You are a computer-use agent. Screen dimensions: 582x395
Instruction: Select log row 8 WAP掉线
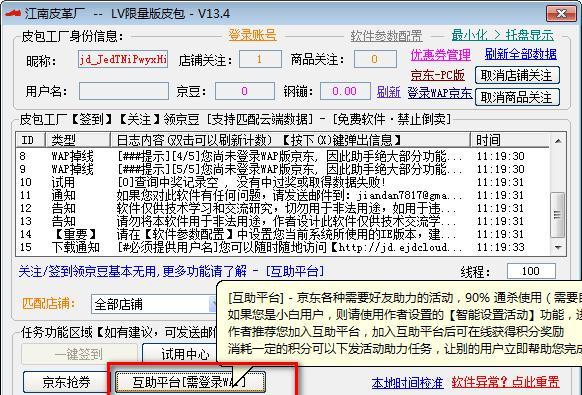pyautogui.click(x=282, y=156)
